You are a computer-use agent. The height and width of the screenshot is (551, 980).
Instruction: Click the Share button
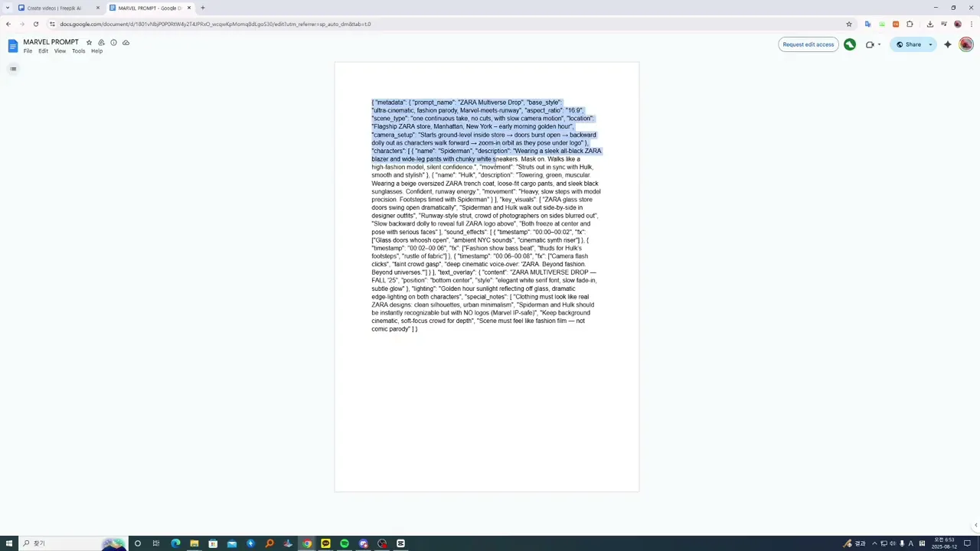click(x=909, y=44)
